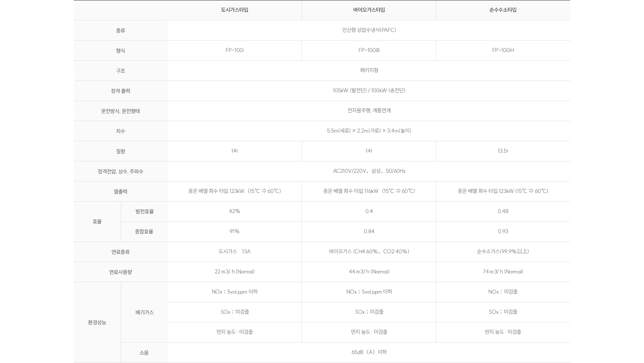Click the 116kW heat output cell
Screen dimensions: 644x363
(369, 191)
